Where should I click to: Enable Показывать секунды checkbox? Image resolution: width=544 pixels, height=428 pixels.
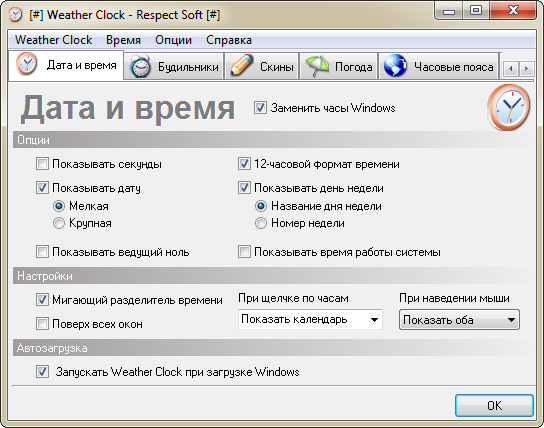tap(42, 164)
